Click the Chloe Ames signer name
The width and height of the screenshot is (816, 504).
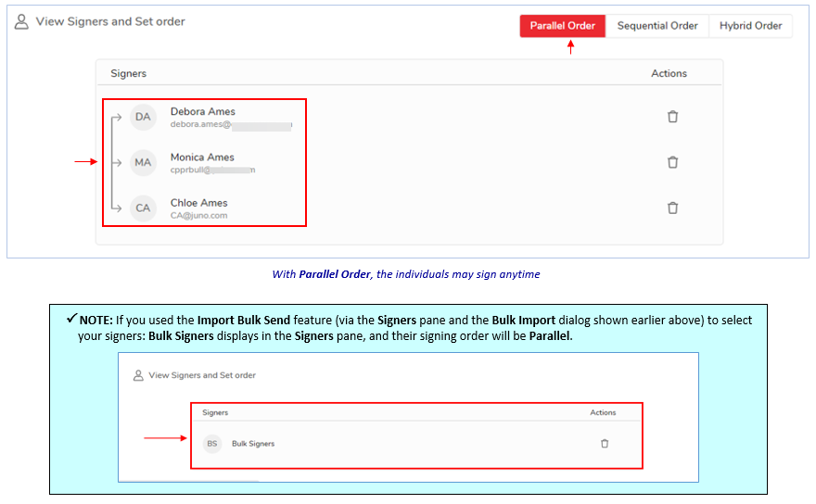click(198, 202)
